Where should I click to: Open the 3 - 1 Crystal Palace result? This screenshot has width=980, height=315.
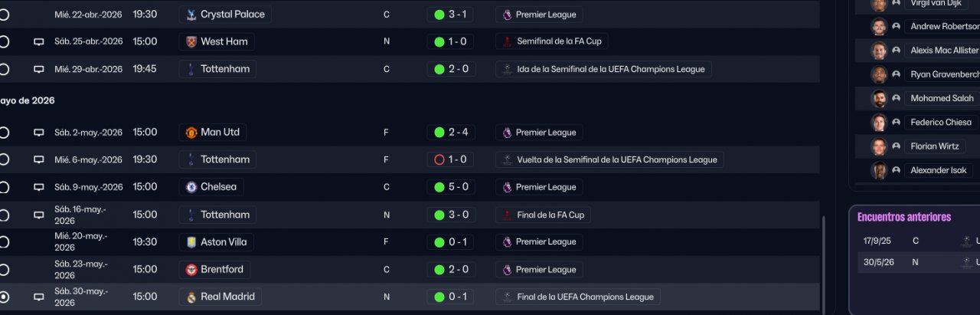(451, 15)
